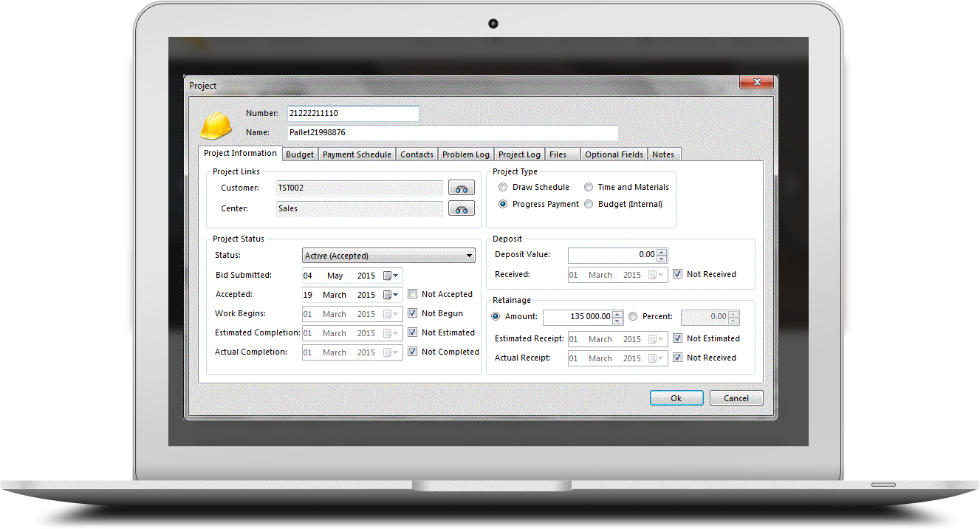Click the Cancel button
The width and height of the screenshot is (980, 529).
tap(736, 398)
